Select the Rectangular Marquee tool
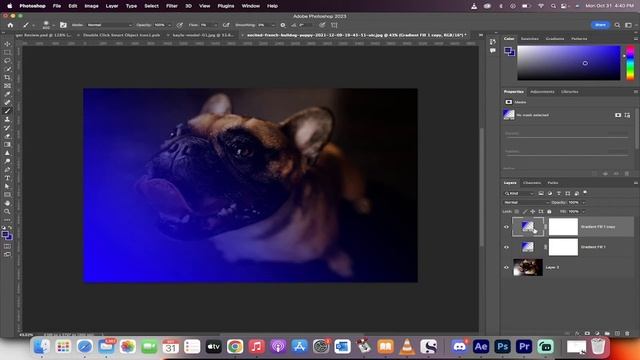640x360 pixels. click(x=7, y=52)
